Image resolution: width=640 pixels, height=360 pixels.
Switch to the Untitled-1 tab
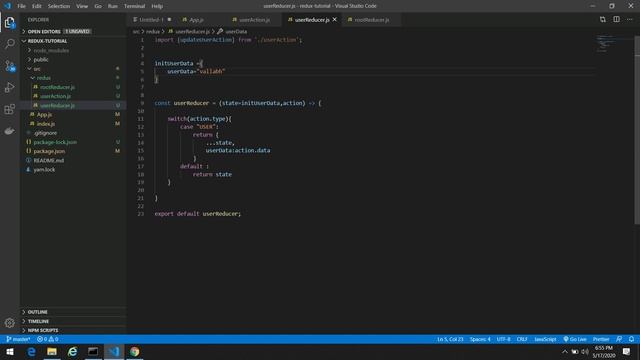coord(152,20)
